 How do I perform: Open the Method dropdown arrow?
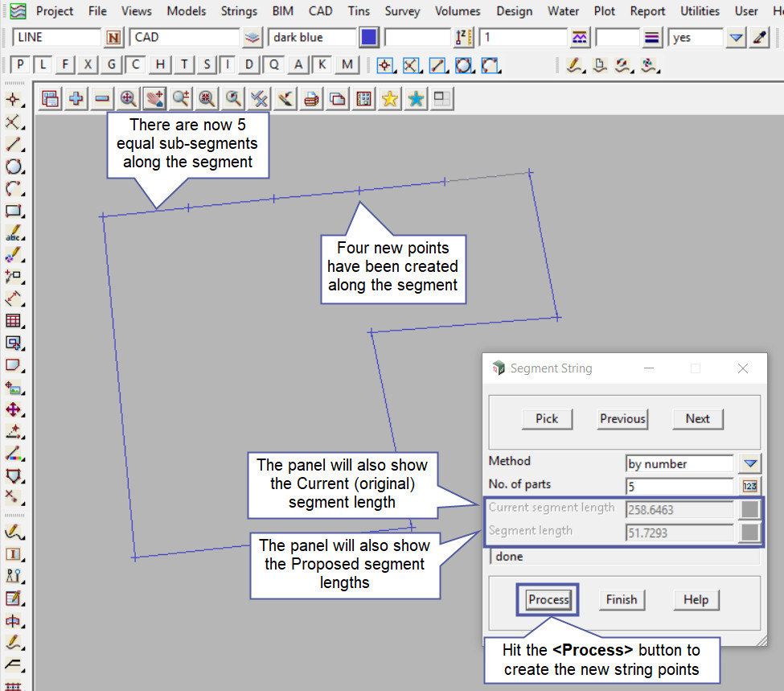(x=749, y=463)
